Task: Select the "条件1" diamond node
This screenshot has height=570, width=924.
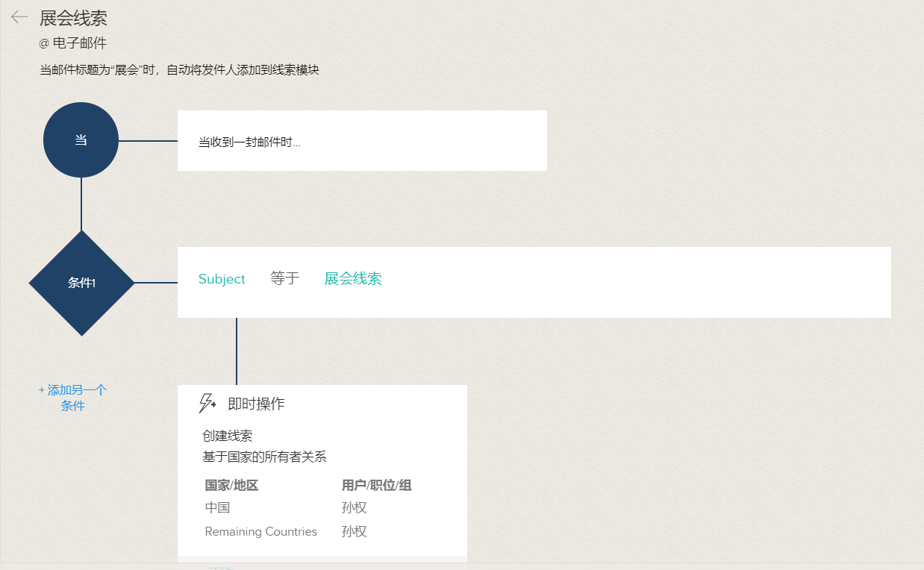Action: click(x=81, y=283)
